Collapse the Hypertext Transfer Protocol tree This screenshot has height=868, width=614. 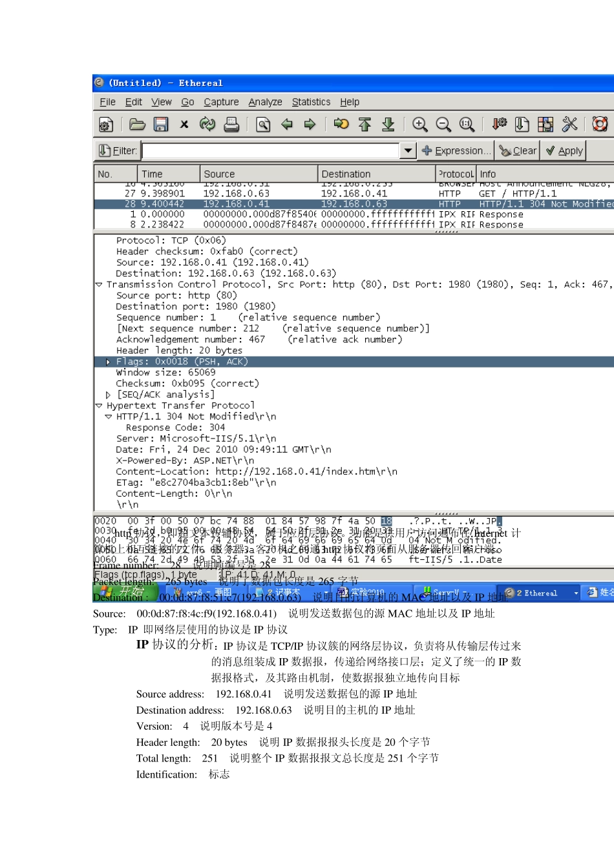(99, 406)
